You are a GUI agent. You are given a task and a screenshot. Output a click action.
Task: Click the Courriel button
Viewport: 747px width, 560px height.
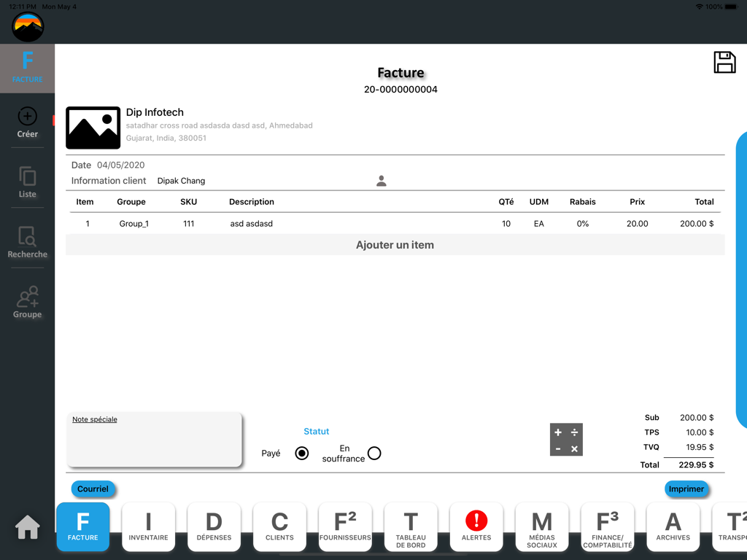93,489
